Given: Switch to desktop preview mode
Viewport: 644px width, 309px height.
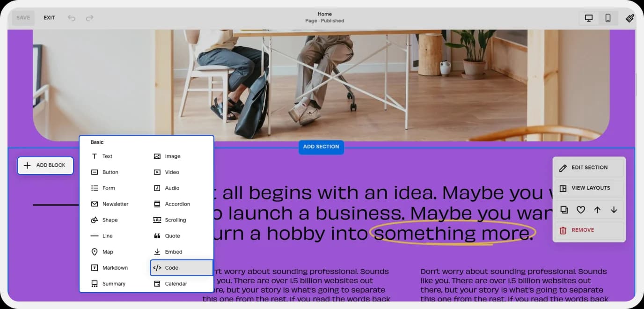Looking at the screenshot, I should [x=589, y=18].
